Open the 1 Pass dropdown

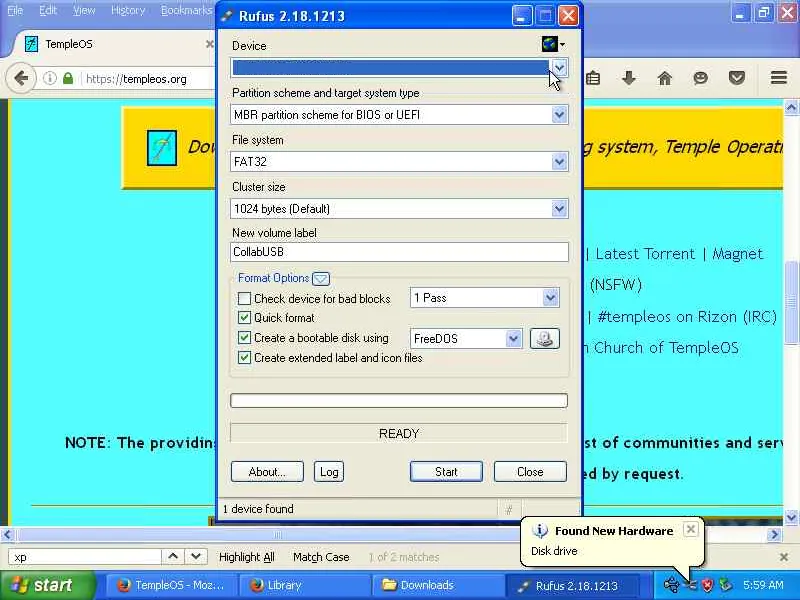click(550, 297)
